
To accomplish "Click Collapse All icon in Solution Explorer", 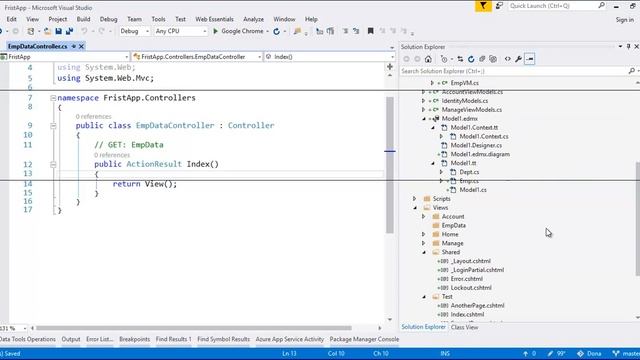I will click(482, 59).
